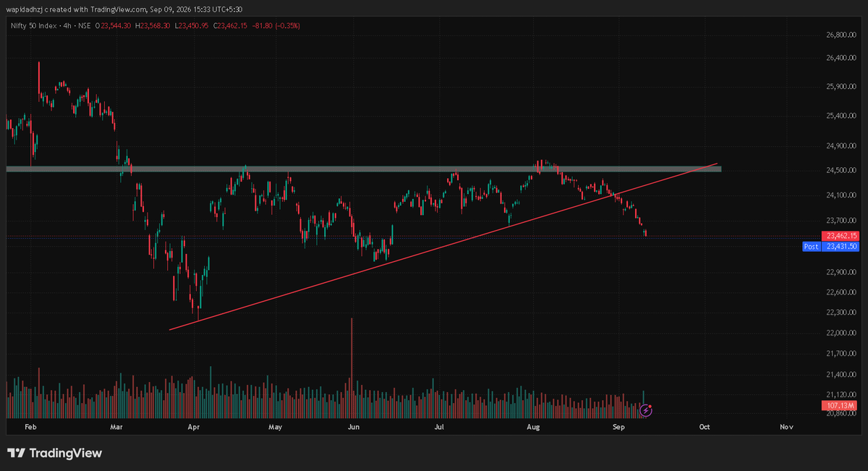Select the grey horizontal resistance zone
The height and width of the screenshot is (471, 868).
(364, 169)
